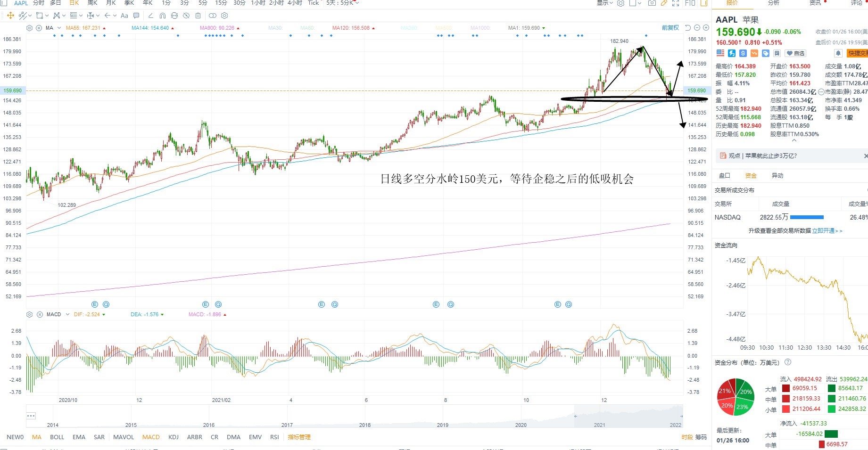The width and height of the screenshot is (868, 450).
Task: Switch to 月K monthly chart
Action: [111, 3]
